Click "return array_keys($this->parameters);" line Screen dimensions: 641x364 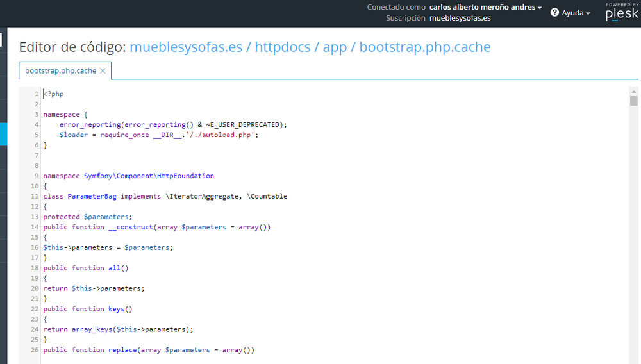coord(119,329)
